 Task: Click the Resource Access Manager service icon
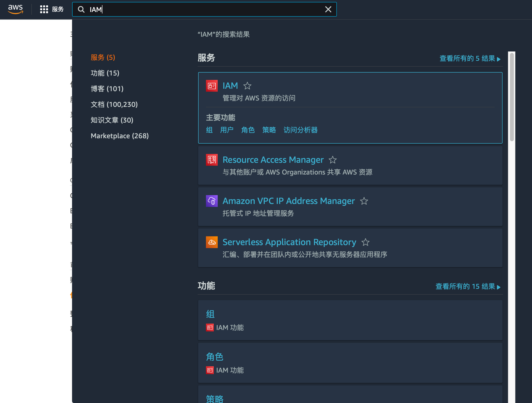212,160
